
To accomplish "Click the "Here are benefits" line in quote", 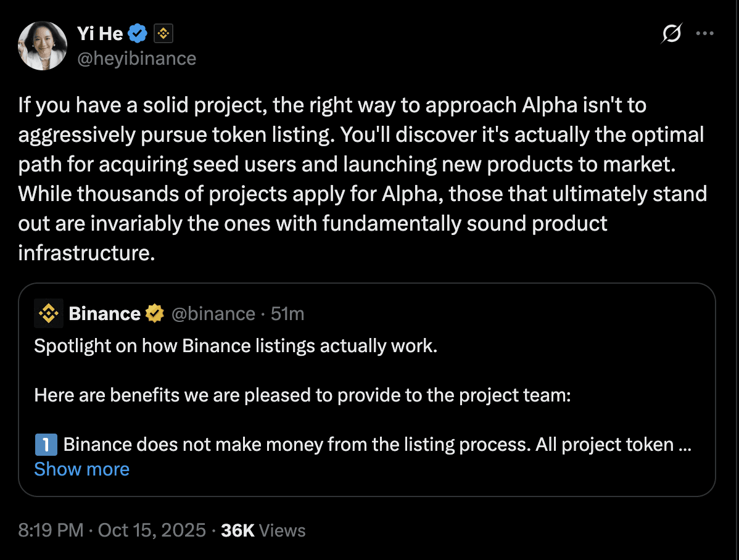I will tap(302, 395).
